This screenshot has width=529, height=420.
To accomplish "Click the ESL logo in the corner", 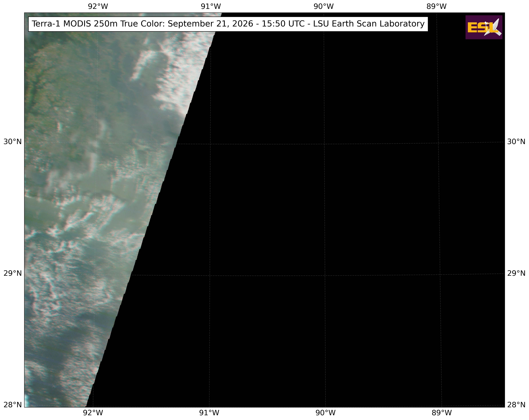I will click(x=484, y=27).
